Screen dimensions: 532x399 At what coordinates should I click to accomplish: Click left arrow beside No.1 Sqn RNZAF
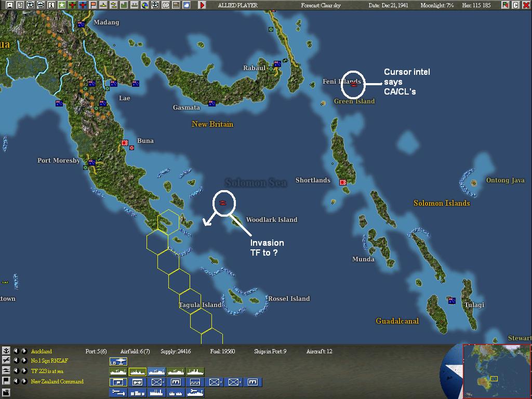pyautogui.click(x=16, y=361)
